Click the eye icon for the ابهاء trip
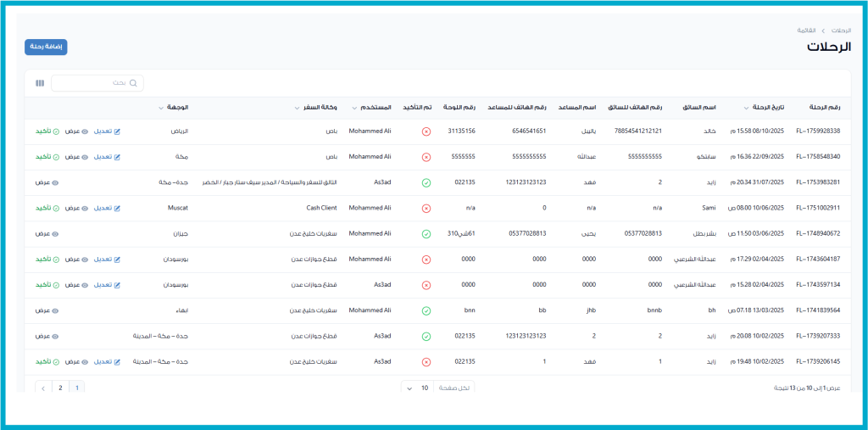This screenshot has height=430, width=868. [x=56, y=310]
